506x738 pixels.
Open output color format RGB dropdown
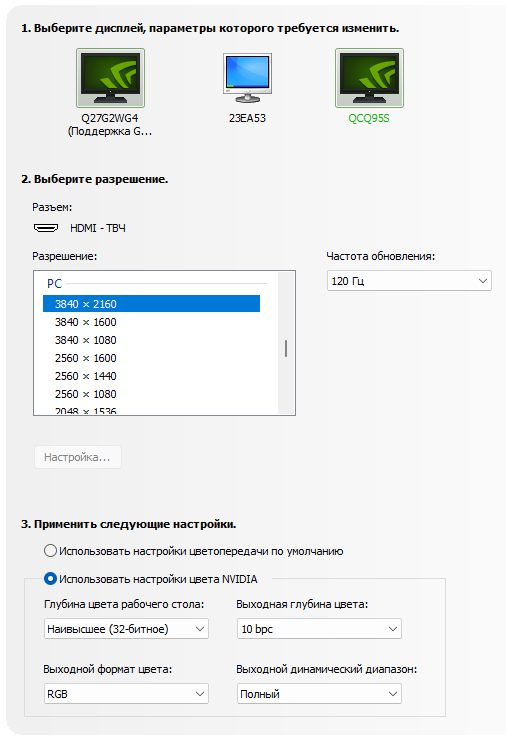pos(126,694)
